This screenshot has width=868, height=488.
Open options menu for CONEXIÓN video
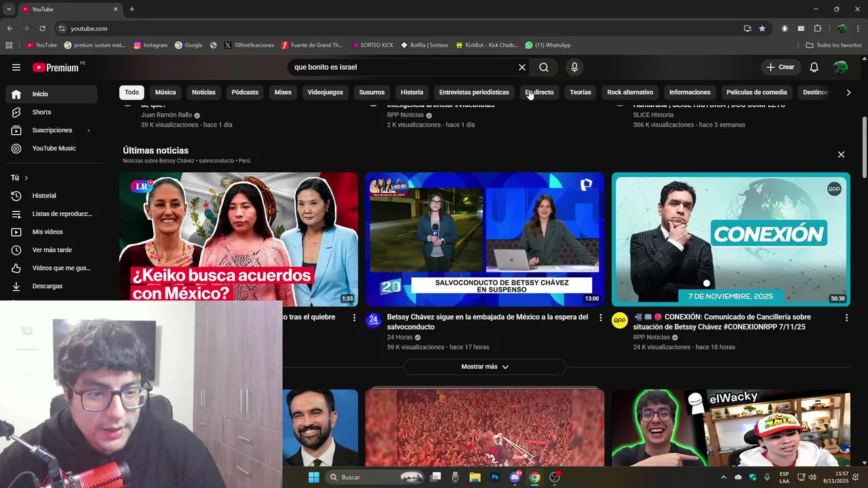point(846,317)
